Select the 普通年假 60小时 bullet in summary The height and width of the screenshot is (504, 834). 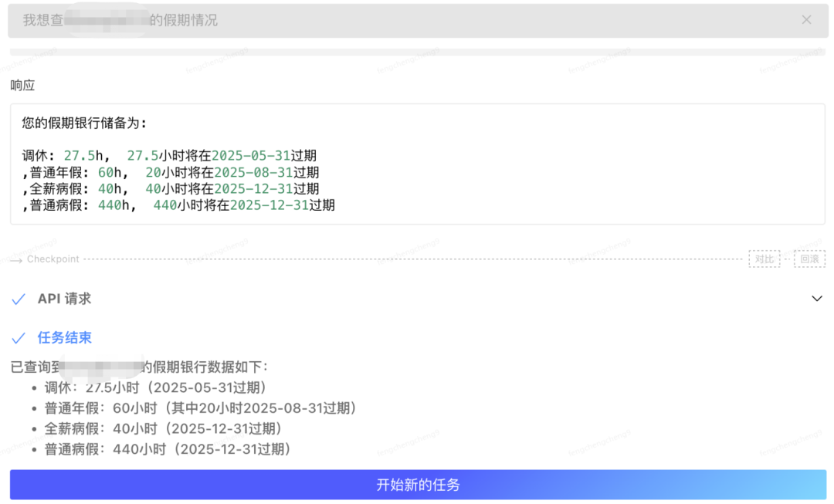(200, 408)
